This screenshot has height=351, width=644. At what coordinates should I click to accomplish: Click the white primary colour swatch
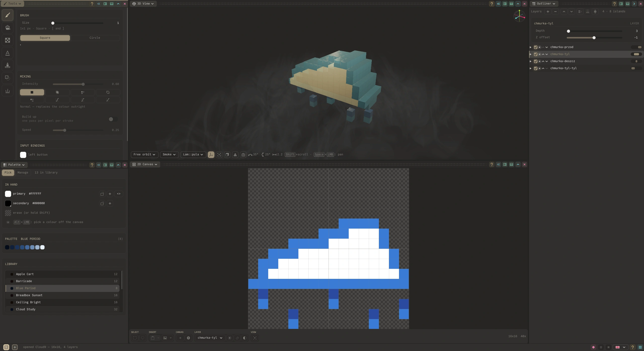tap(8, 194)
